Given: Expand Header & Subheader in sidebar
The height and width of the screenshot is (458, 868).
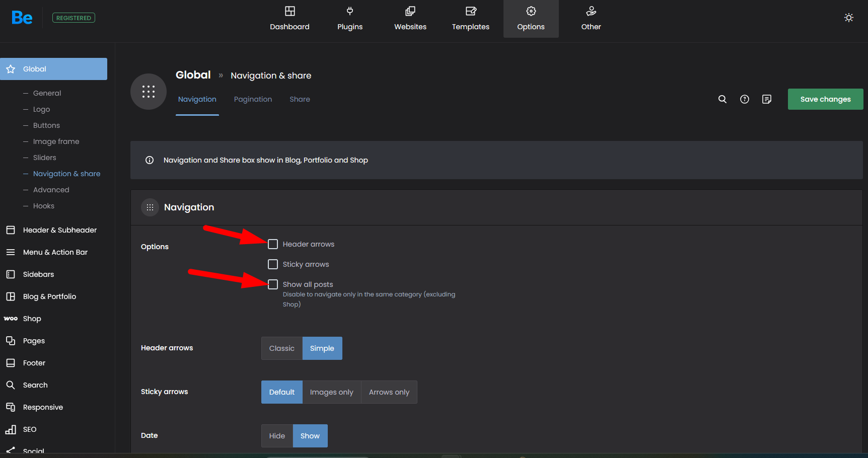Looking at the screenshot, I should tap(59, 230).
